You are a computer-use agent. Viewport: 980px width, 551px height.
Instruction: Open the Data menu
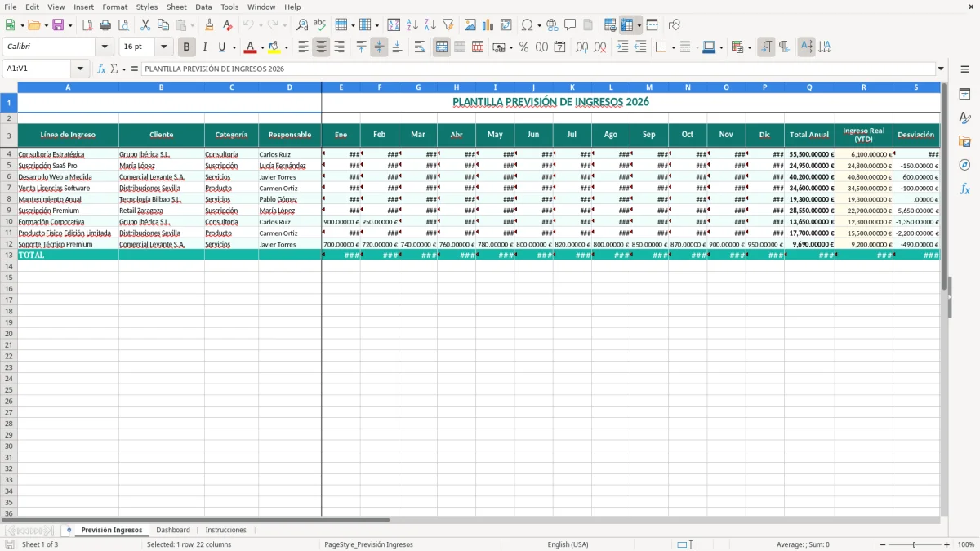click(x=203, y=7)
